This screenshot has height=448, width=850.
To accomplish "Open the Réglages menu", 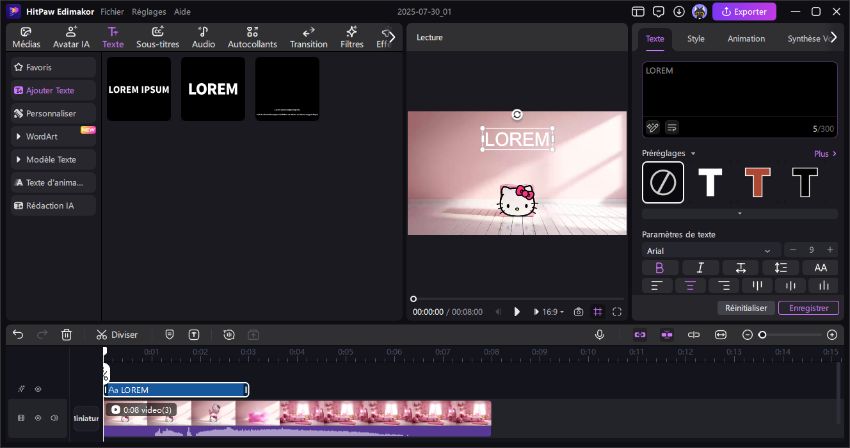I will tap(149, 11).
